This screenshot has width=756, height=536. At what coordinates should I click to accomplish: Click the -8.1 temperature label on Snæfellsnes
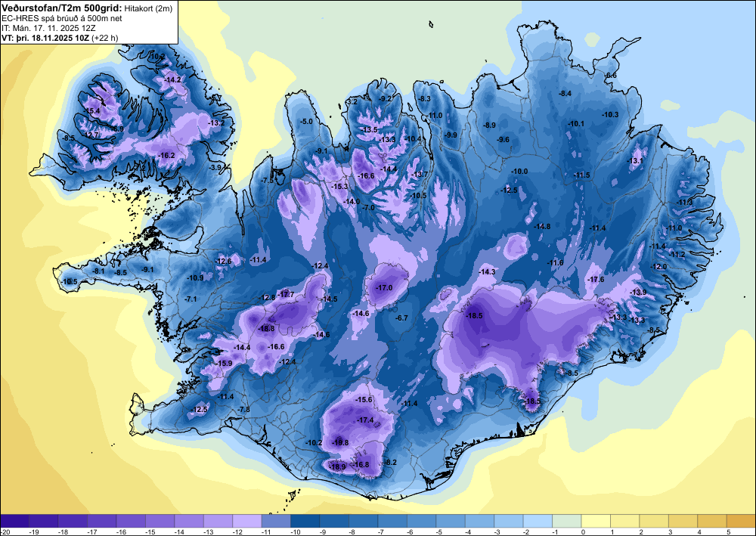[98, 271]
